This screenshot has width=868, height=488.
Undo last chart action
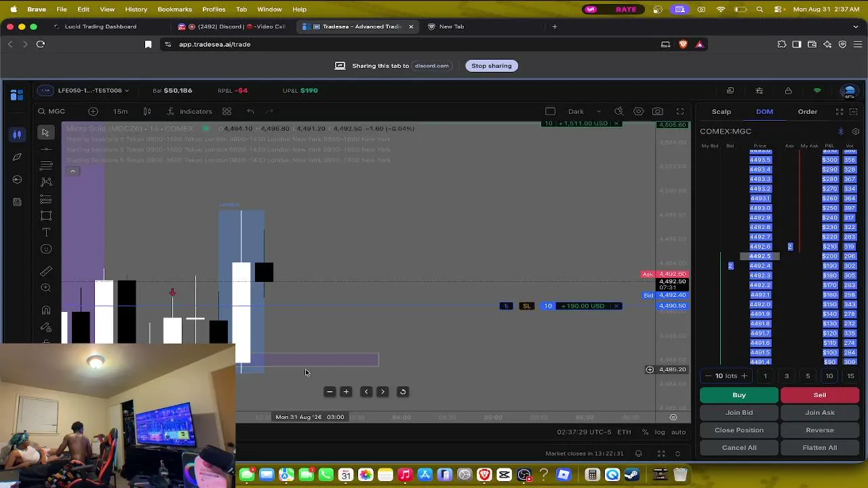click(250, 111)
